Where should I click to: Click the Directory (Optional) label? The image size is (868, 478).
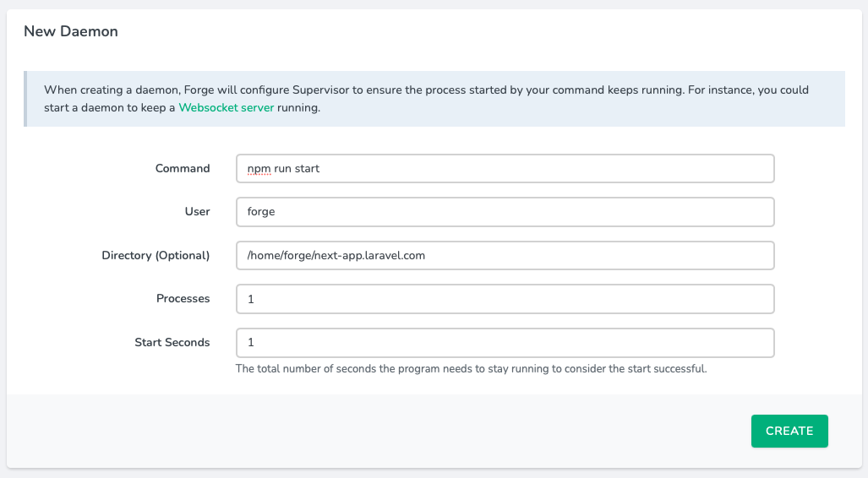click(156, 255)
